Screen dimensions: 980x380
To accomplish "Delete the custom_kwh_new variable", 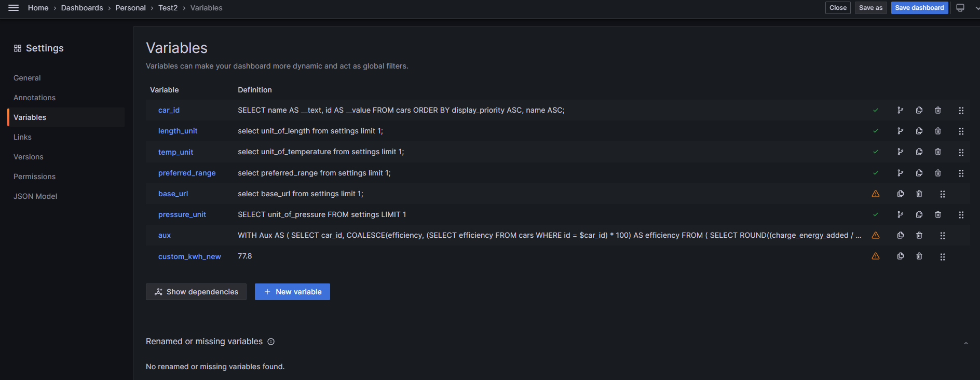I will [x=919, y=256].
